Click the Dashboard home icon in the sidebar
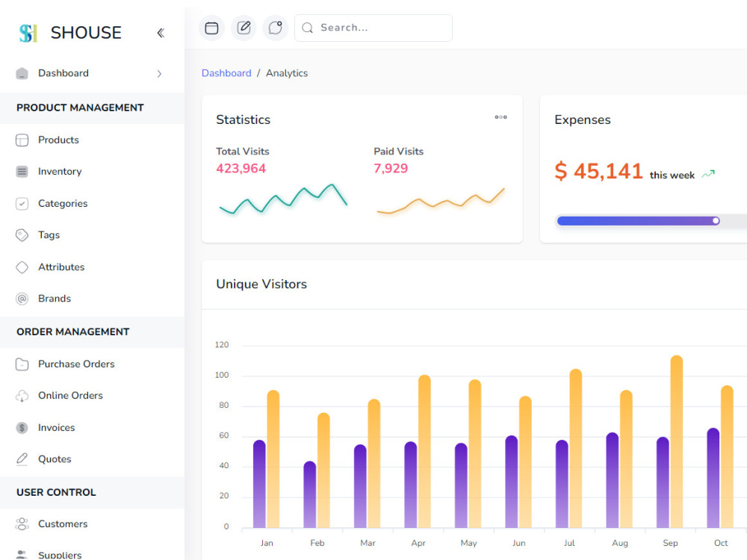 22,73
